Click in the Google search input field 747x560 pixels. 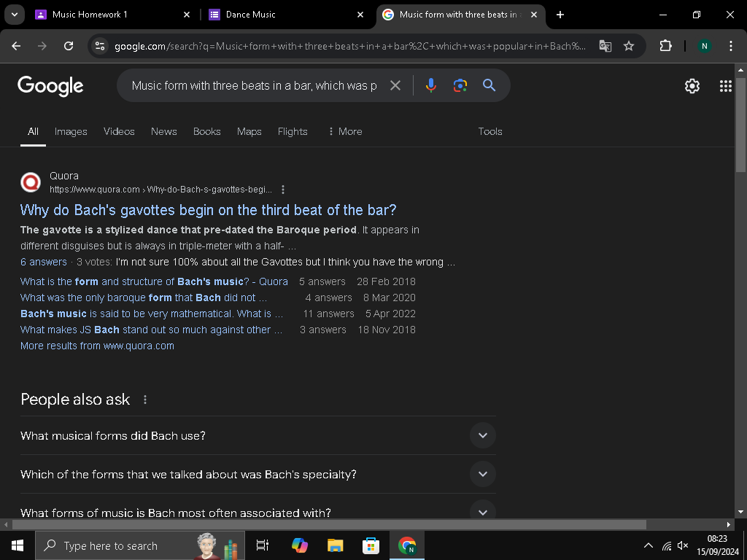coord(254,86)
